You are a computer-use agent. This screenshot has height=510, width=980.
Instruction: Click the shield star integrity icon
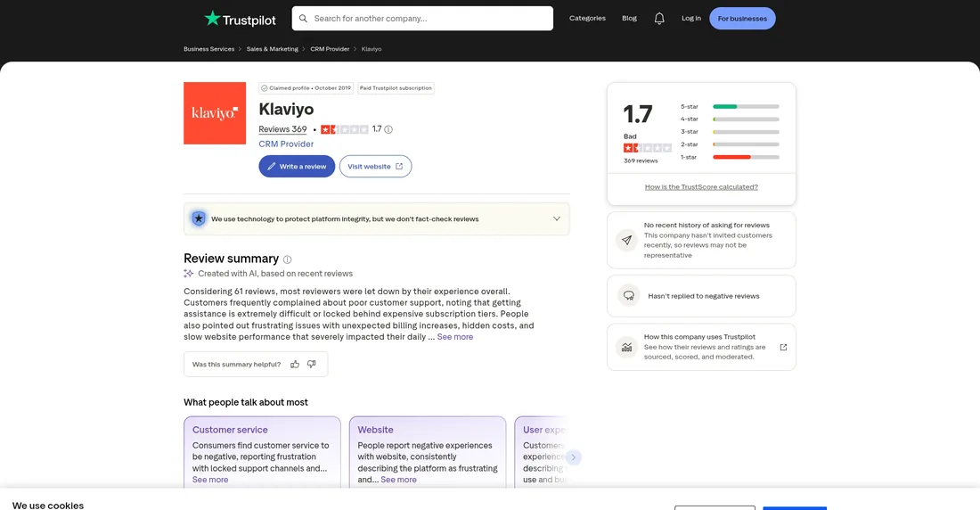[198, 218]
